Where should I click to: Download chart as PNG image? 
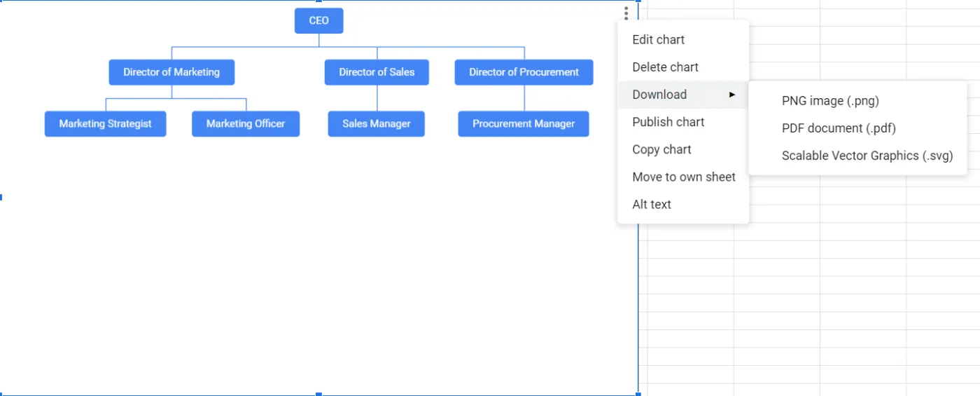(829, 101)
